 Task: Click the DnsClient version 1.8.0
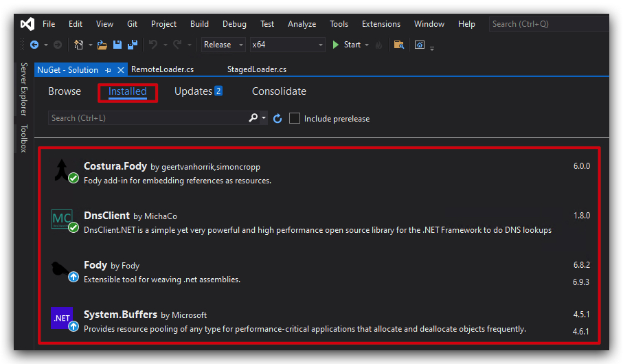pyautogui.click(x=582, y=216)
